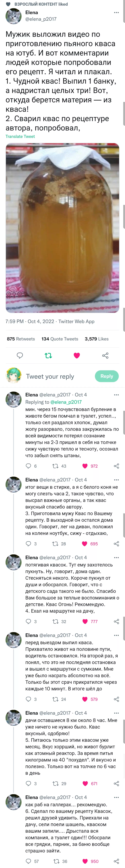The height and width of the screenshot is (868, 125).
Task: Open @elena_p2017 mention in first reply
Action: coord(66,402)
